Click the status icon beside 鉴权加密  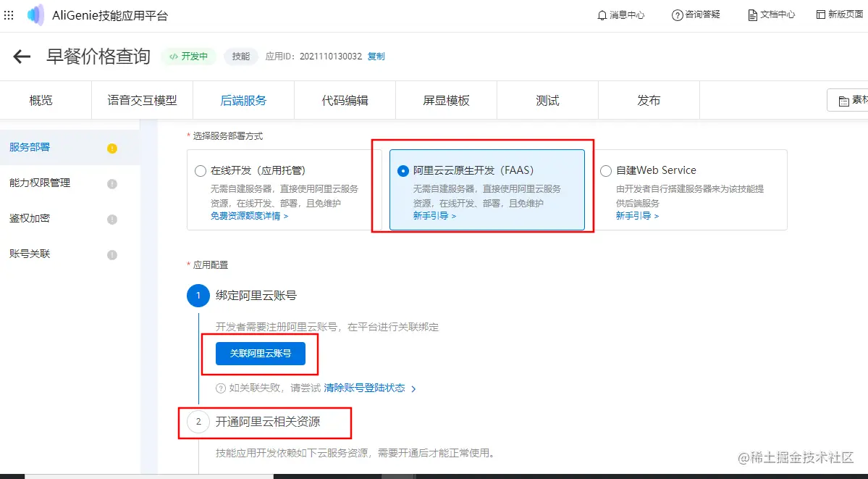111,219
